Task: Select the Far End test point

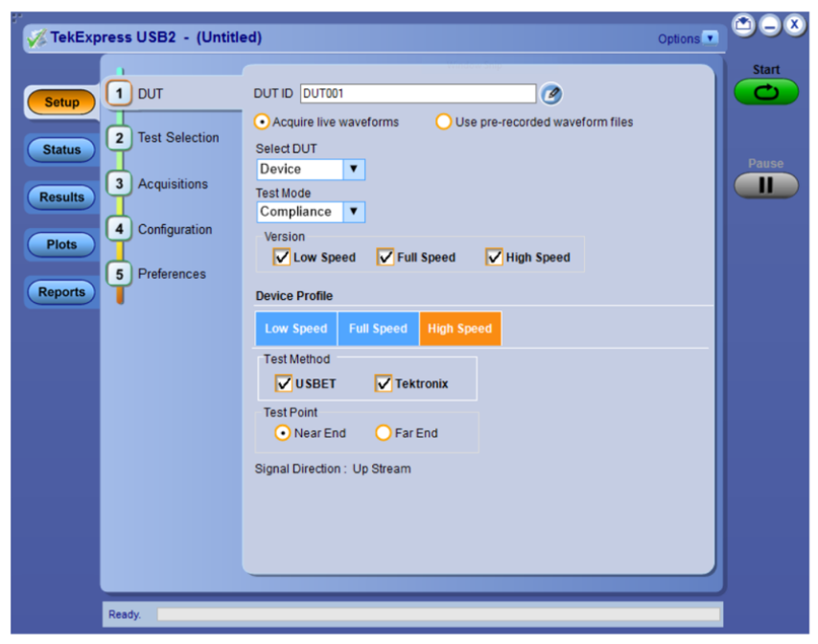Action: click(x=384, y=433)
